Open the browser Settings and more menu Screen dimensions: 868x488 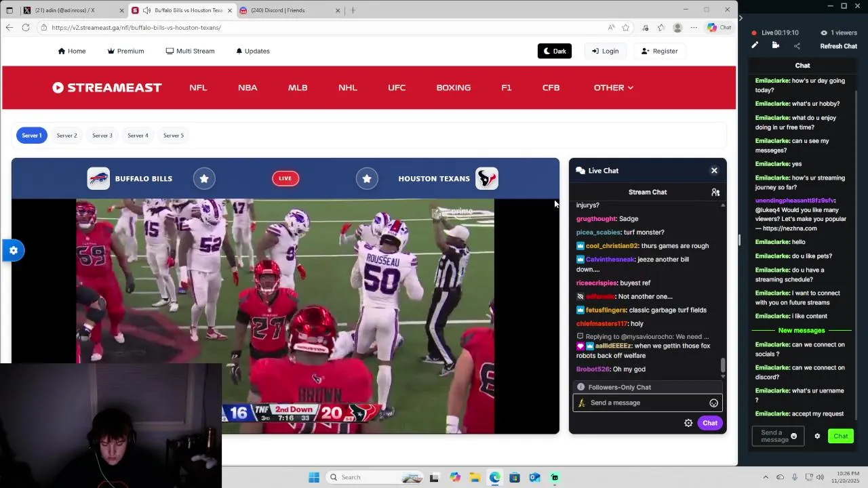[x=694, y=28]
